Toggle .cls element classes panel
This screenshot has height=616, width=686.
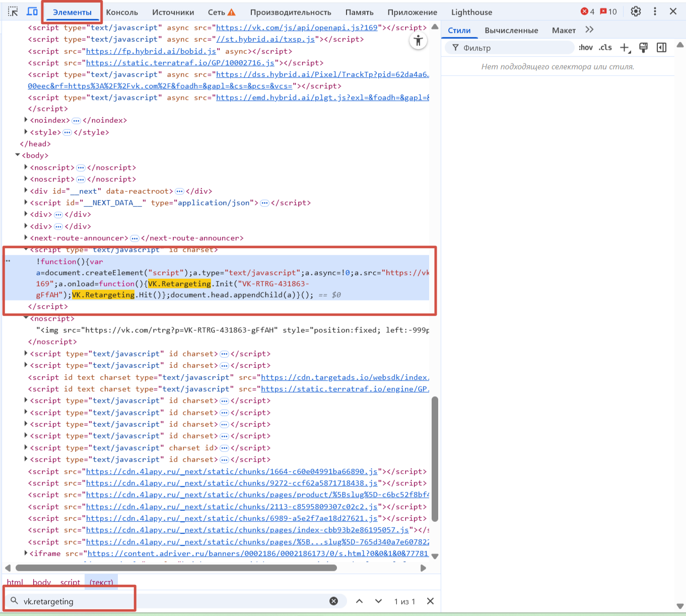(605, 48)
